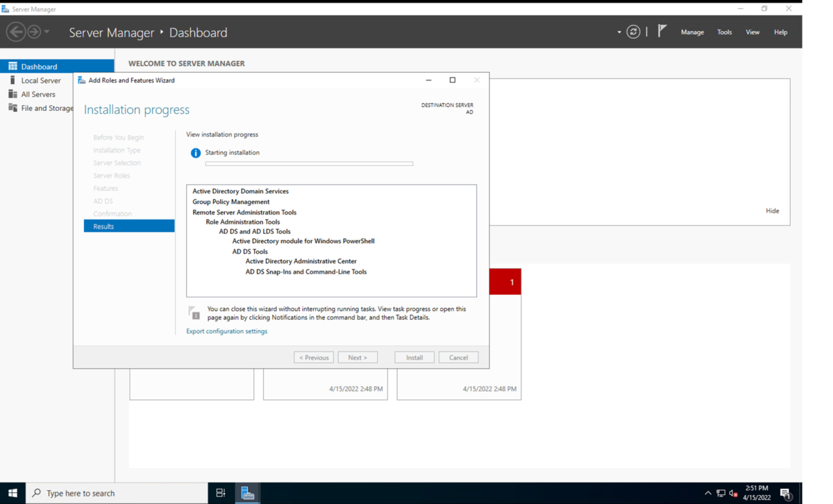Click AD DS and AD LDS Tools entry
Image resolution: width=833 pixels, height=504 pixels.
click(255, 232)
